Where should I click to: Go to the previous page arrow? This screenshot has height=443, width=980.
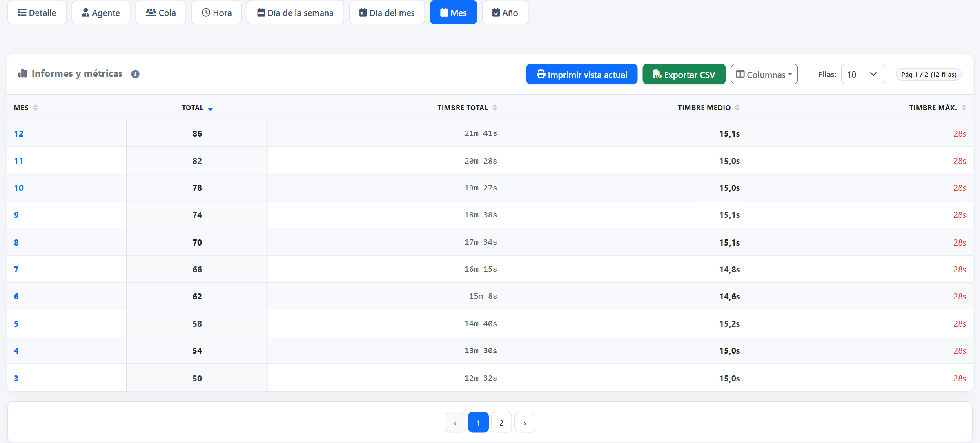[455, 423]
